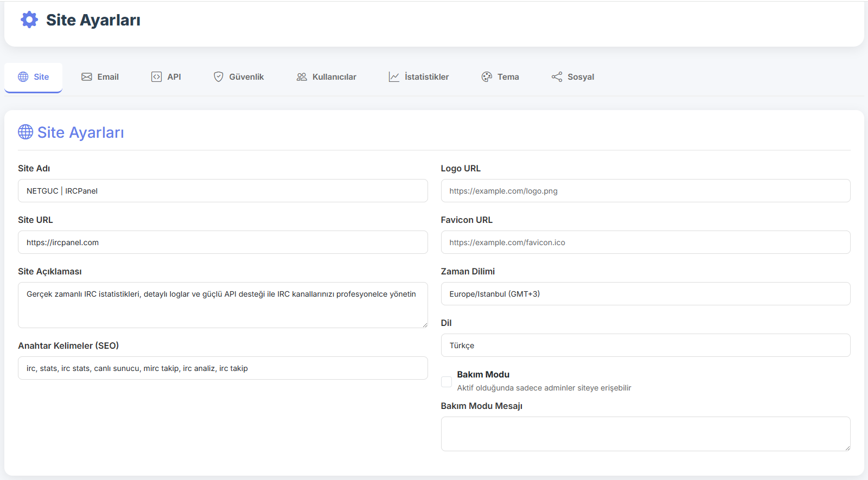The height and width of the screenshot is (480, 868).
Task: Open the Tema tab
Action: [x=500, y=77]
